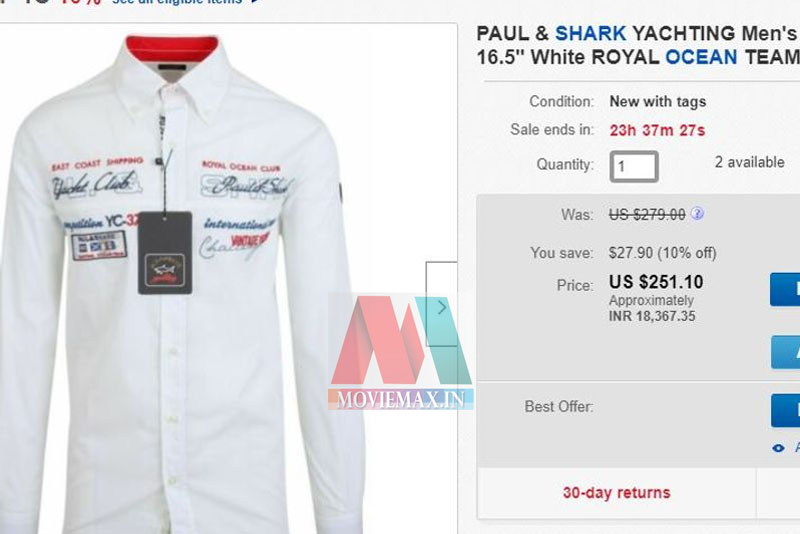The image size is (800, 534).
Task: Click the struck-through US $279.00 price
Action: (647, 215)
